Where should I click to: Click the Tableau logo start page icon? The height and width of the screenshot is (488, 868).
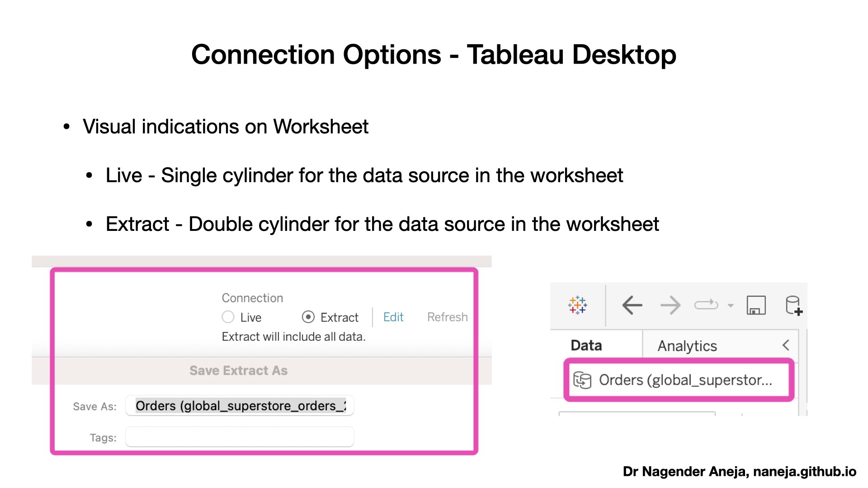577,305
